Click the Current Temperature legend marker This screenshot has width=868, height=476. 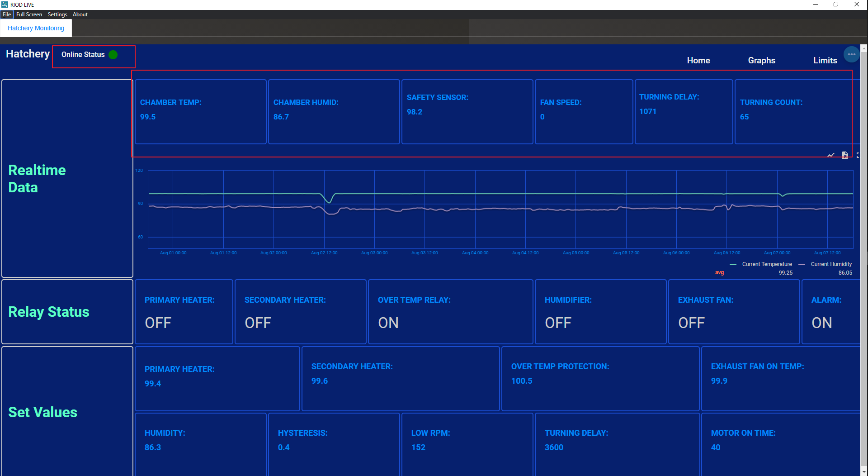coord(733,264)
